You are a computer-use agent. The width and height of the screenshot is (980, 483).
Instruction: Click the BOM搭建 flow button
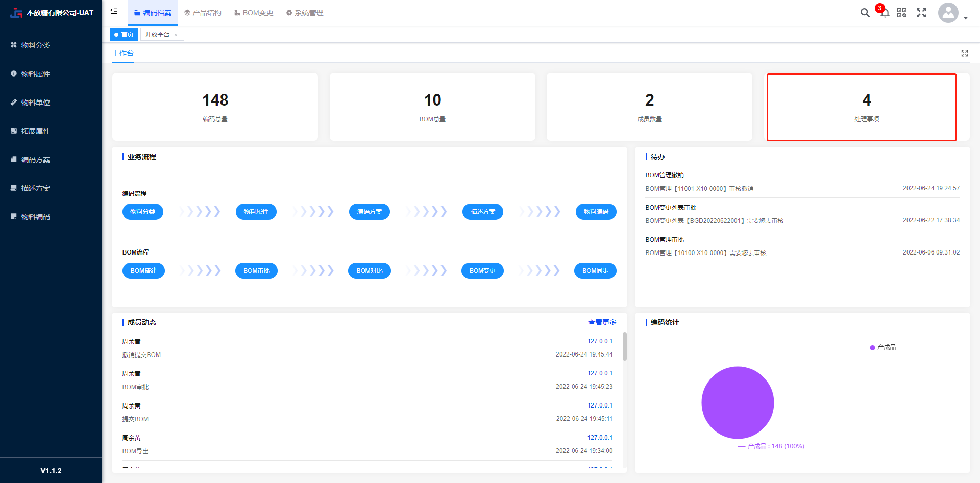coord(143,271)
